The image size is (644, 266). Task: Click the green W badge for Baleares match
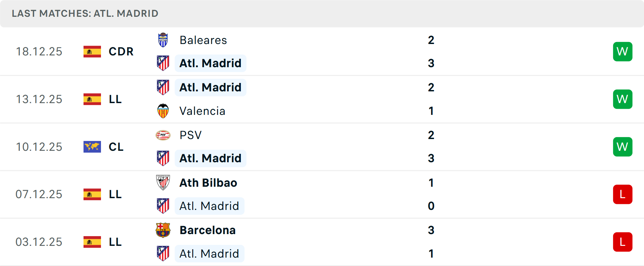pos(623,52)
